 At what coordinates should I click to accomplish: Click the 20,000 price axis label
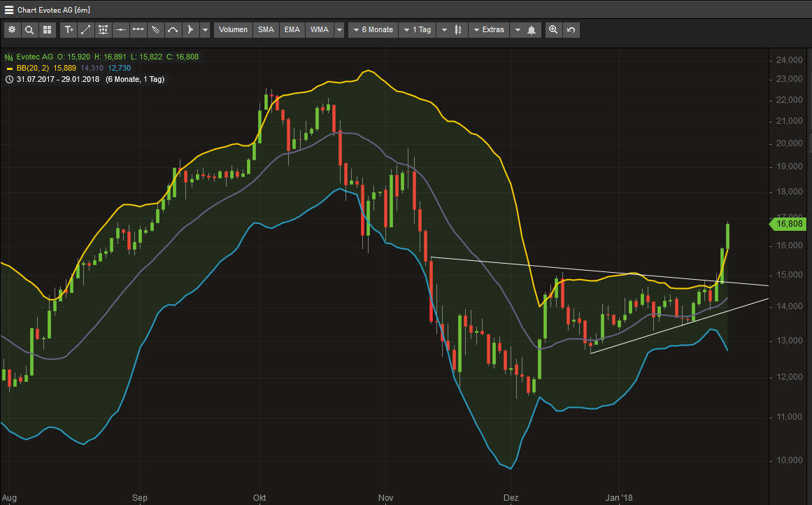tap(789, 143)
